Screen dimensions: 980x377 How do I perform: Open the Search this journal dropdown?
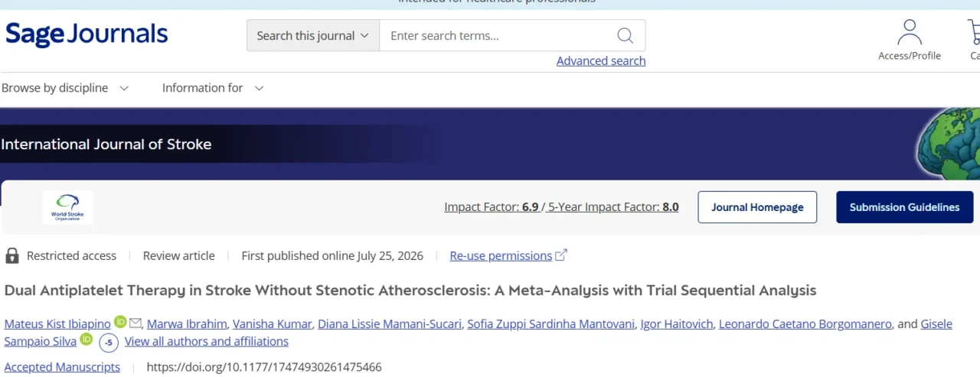312,36
